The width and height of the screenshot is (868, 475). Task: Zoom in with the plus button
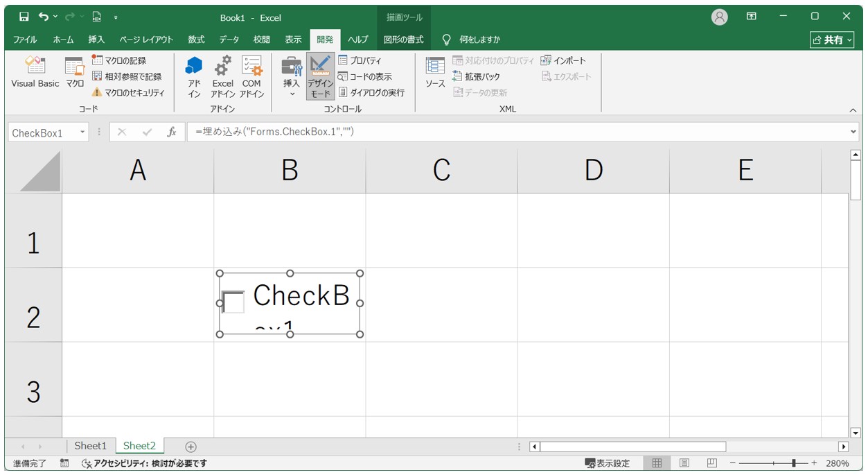[814, 463]
